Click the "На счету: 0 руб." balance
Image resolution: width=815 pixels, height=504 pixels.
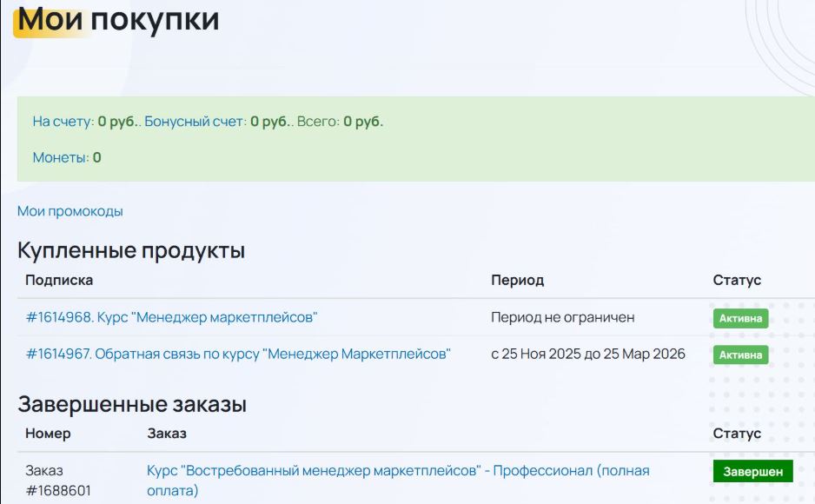click(84, 122)
